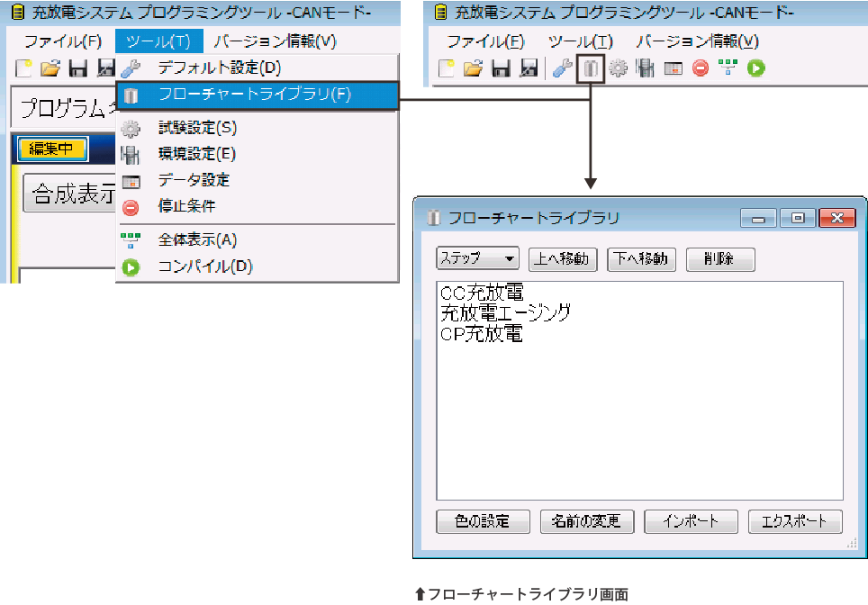Viewport: 868px width, 605px height.
Task: Open Flowchart Library icon in right toolbar
Action: coord(591,68)
